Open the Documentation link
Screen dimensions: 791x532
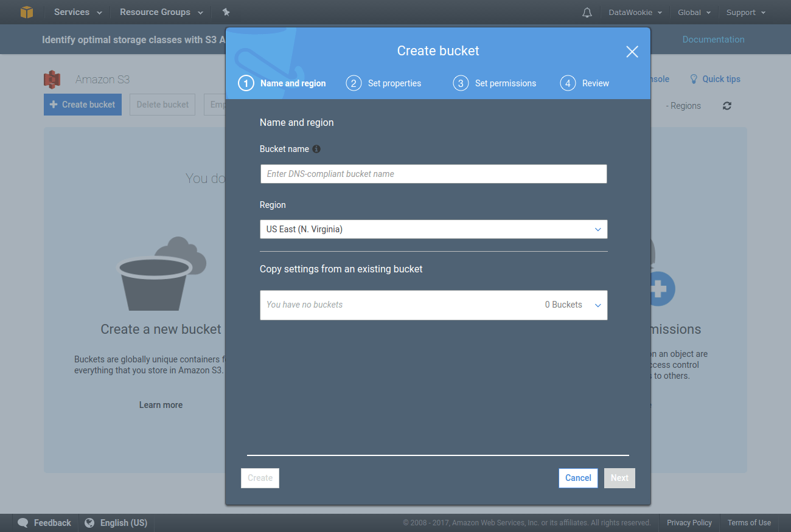[x=713, y=39]
